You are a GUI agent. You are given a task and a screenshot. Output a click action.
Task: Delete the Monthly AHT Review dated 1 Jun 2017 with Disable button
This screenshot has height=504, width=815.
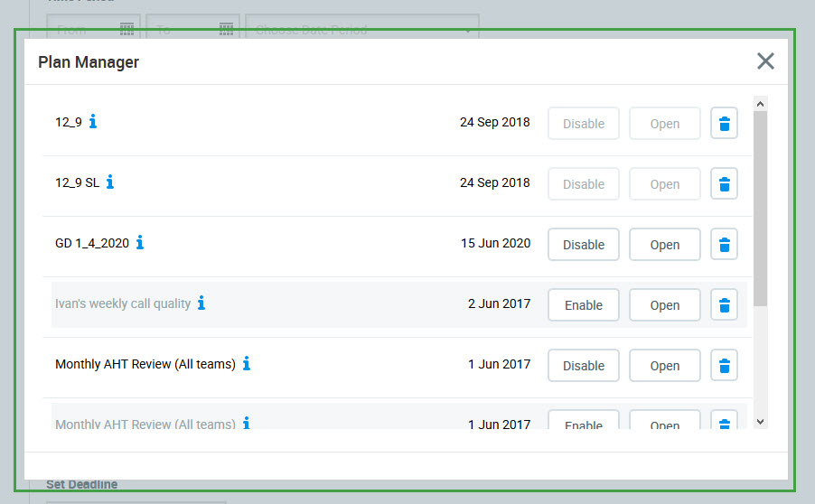pyautogui.click(x=724, y=366)
